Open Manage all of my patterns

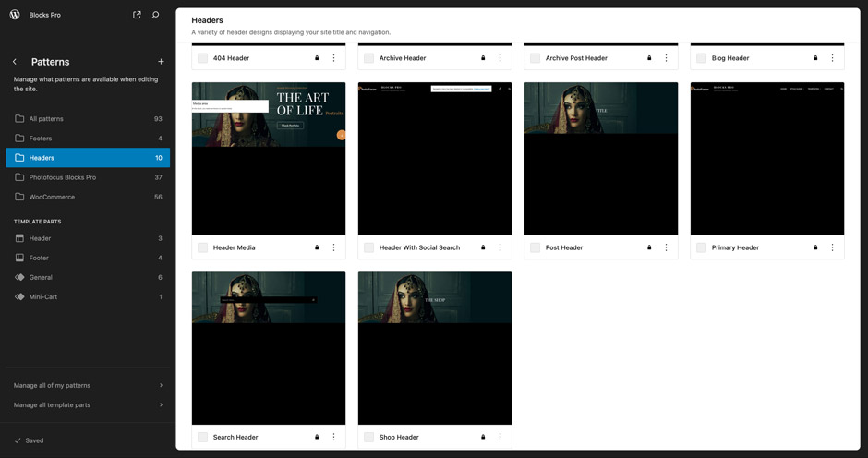[x=88, y=385]
